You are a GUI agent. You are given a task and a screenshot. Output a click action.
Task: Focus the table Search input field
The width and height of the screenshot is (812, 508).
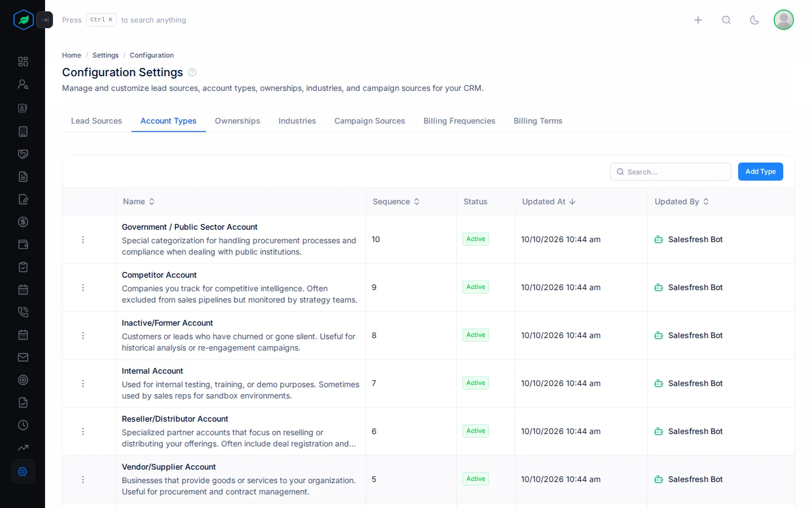coord(670,172)
